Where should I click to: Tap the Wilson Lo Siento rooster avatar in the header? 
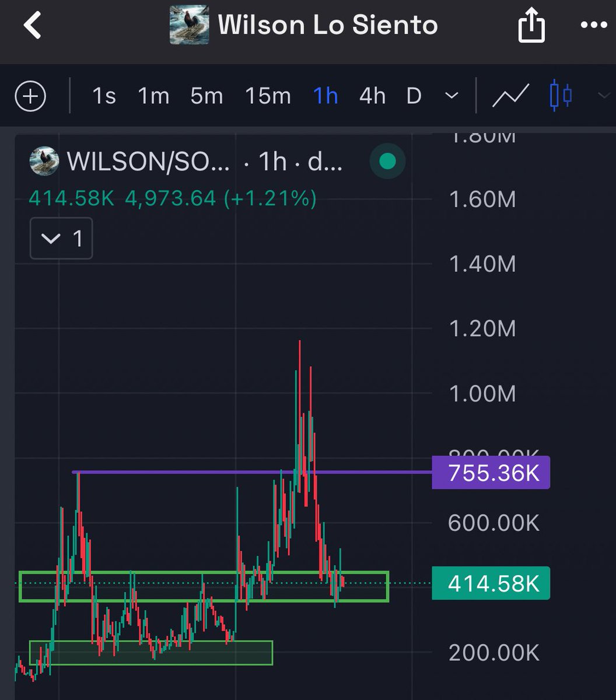click(189, 25)
